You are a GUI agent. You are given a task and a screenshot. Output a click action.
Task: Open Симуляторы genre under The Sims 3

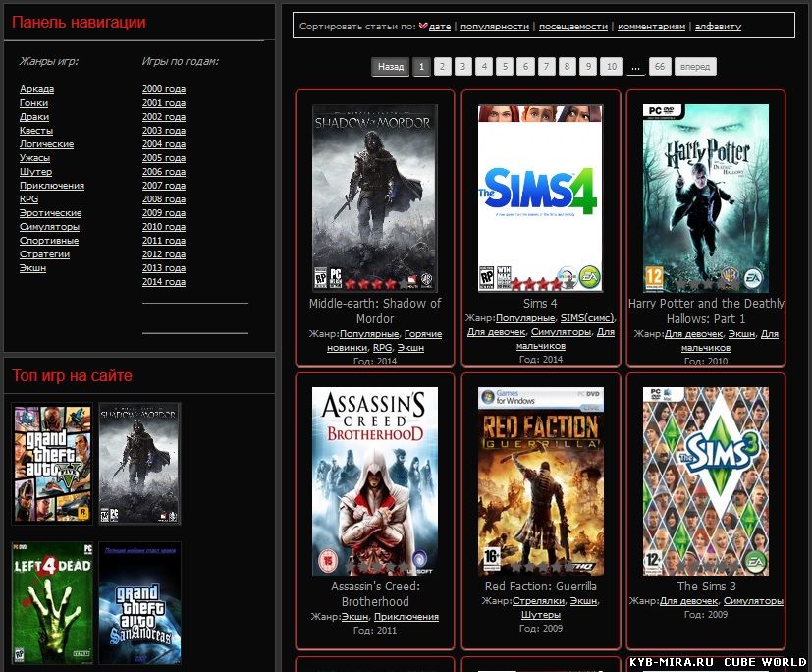click(x=753, y=601)
